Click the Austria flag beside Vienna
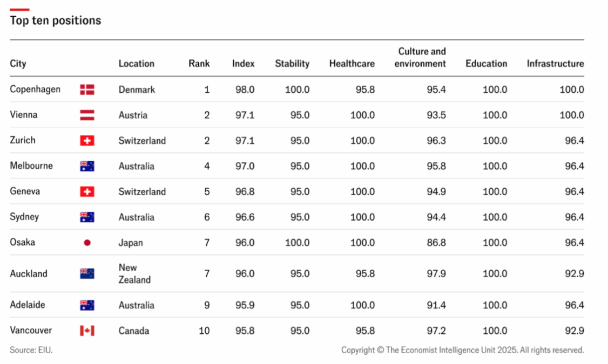Screen dimensions: 608x364 coord(87,115)
